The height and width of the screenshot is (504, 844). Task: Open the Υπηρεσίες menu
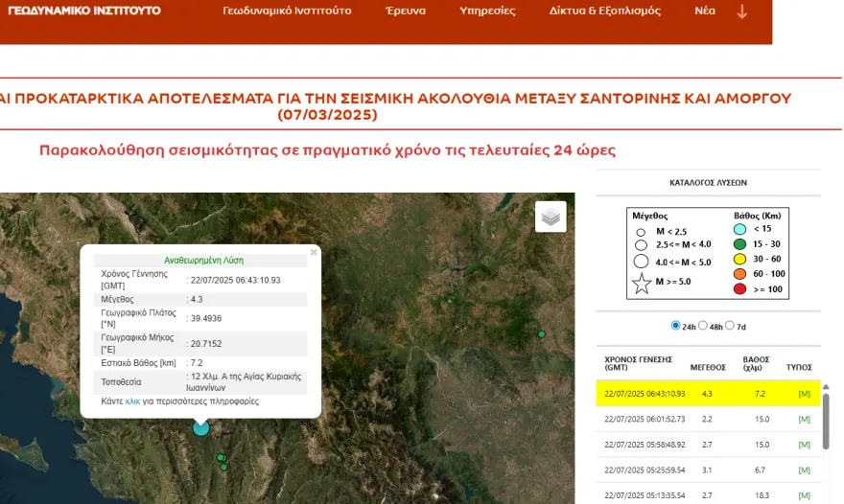(487, 11)
